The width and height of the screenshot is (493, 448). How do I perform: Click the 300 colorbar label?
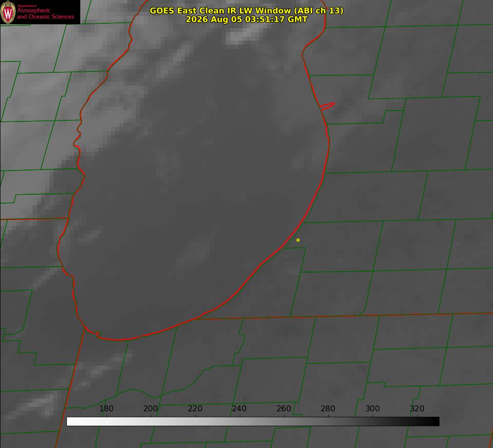coord(373,408)
